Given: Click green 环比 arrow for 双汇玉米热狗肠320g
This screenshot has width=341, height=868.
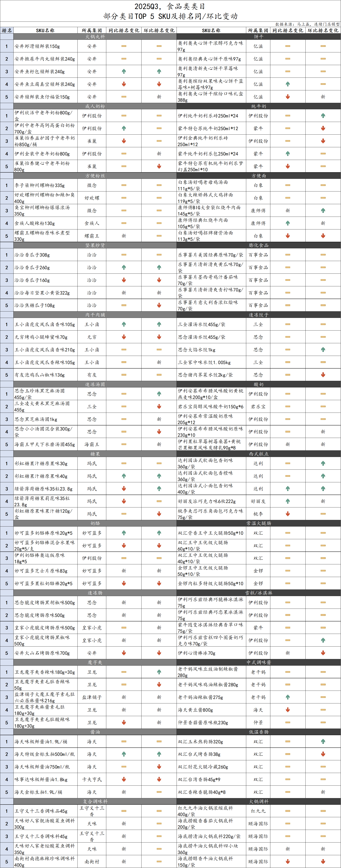Looking at the screenshot, I should point(323,741).
